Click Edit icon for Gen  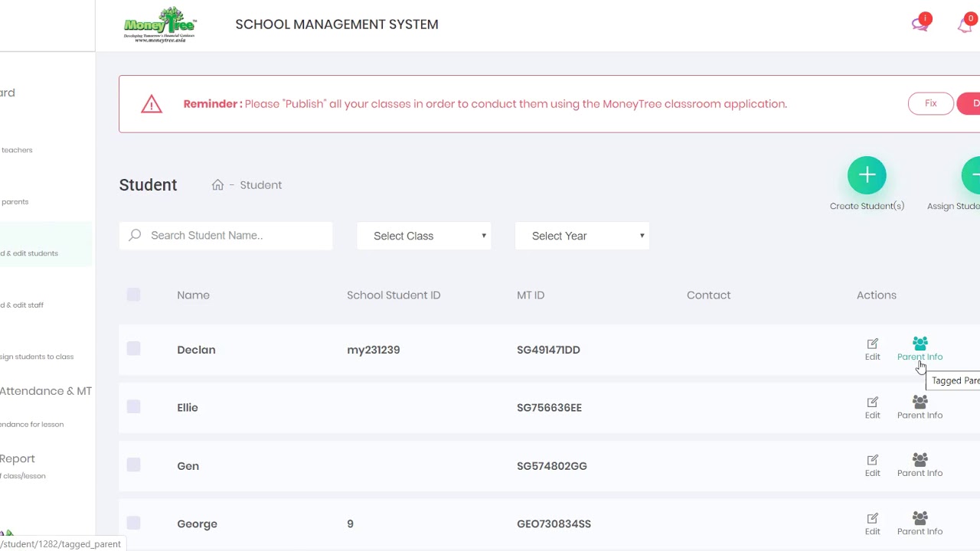[872, 465]
